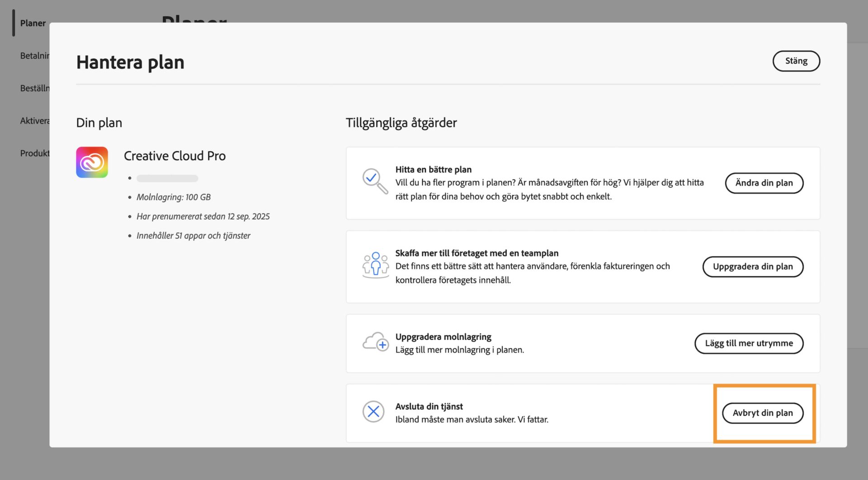The image size is (868, 480).
Task: Click Uppgradera din plan for a team plan
Action: [x=752, y=266]
